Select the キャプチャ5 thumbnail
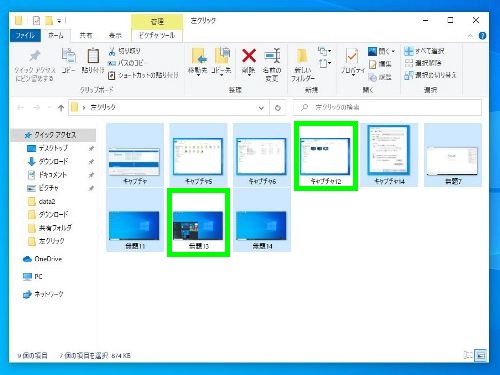Image resolution: width=500 pixels, height=375 pixels. [198, 155]
